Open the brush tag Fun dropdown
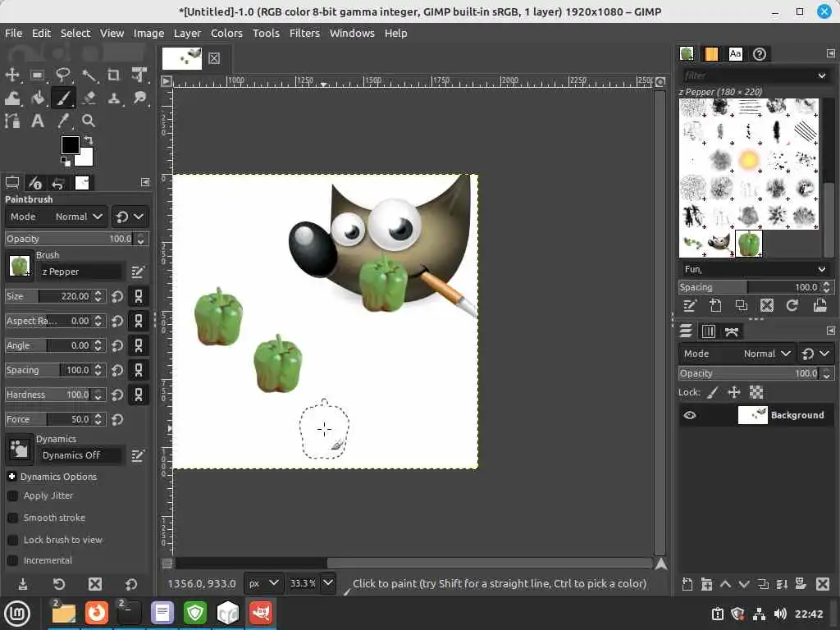 755,269
